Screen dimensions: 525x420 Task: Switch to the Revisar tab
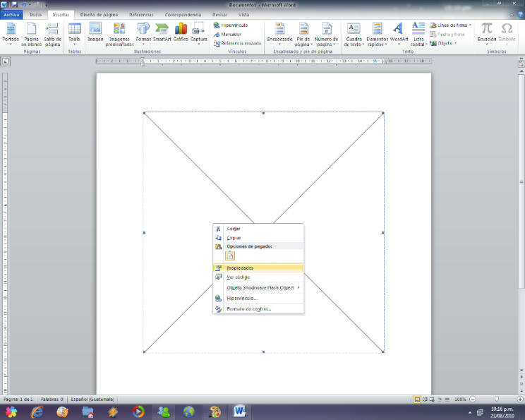point(219,15)
